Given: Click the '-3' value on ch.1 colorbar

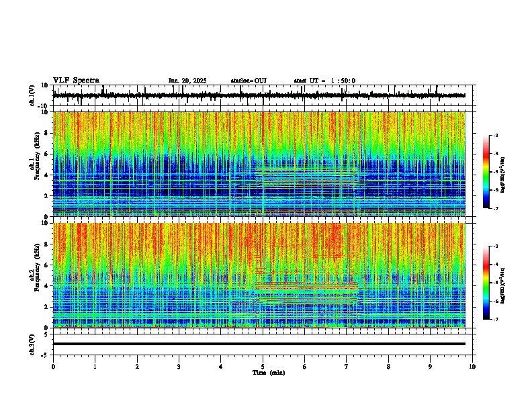Looking at the screenshot, I should point(495,135).
